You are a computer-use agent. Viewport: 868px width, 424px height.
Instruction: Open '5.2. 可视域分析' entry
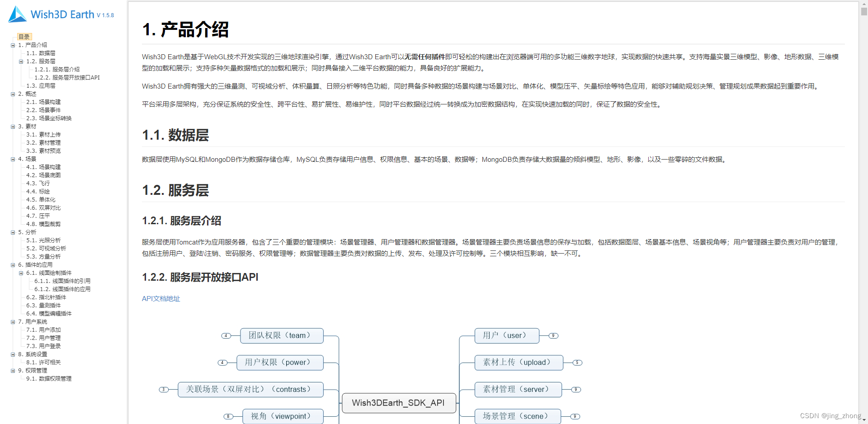46,249
